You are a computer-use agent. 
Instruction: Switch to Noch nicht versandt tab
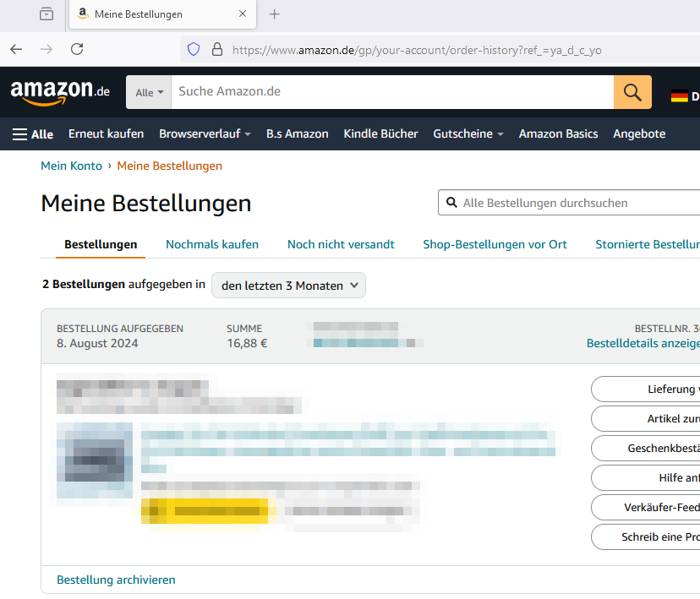(x=341, y=244)
